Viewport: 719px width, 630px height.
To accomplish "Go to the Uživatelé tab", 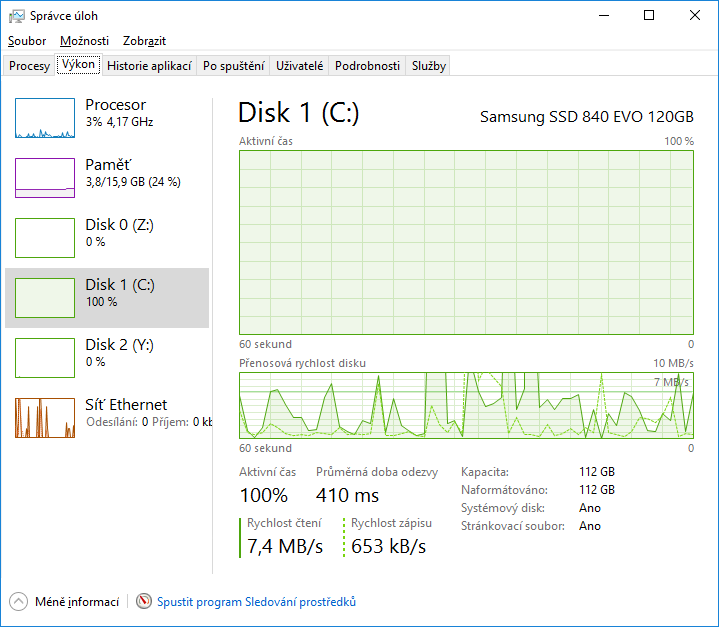I will click(299, 66).
